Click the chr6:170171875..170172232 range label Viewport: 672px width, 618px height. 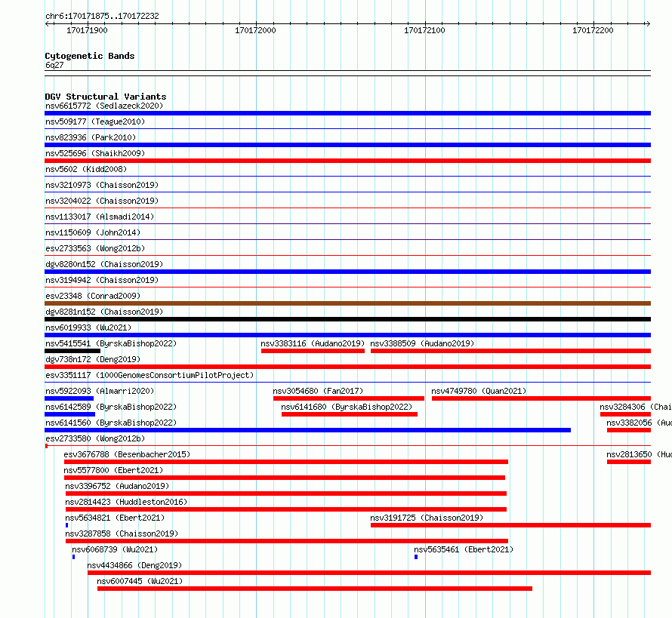102,16
